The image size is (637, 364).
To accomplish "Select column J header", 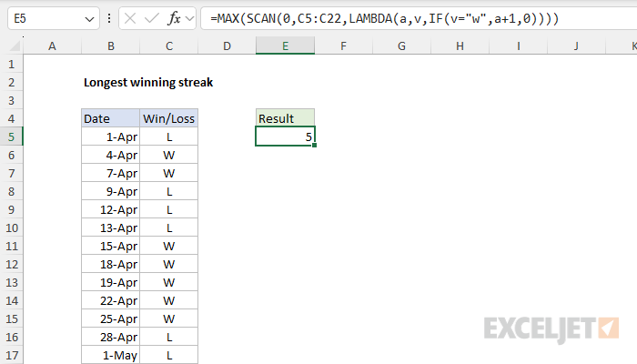I will [x=576, y=45].
